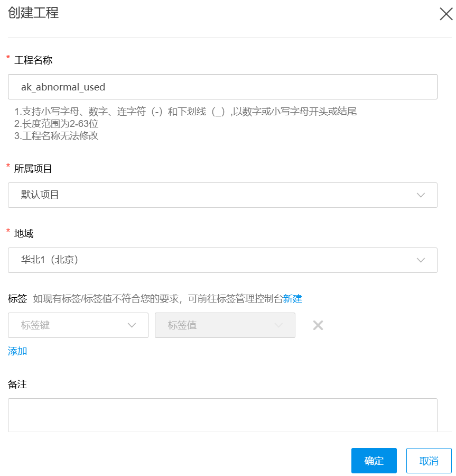This screenshot has width=456, height=476.
Task: Click the chevron arrow in 标签键 field
Action: (132, 325)
